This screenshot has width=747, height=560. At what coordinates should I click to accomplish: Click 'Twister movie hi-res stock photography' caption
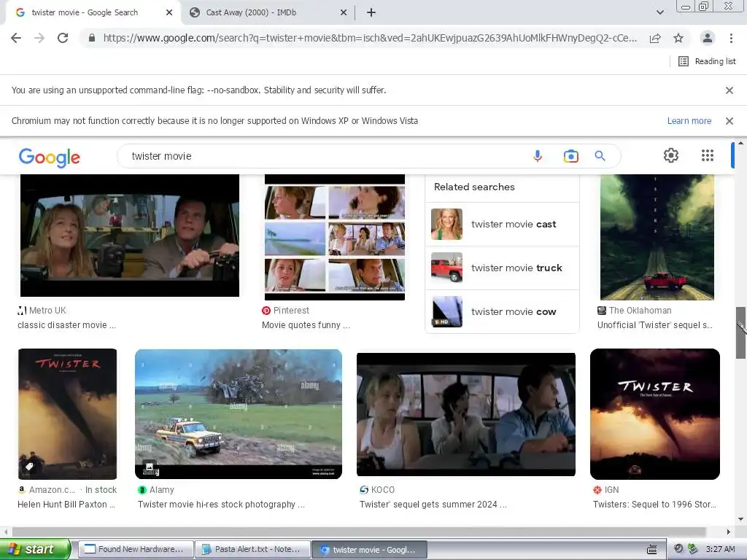pos(221,505)
